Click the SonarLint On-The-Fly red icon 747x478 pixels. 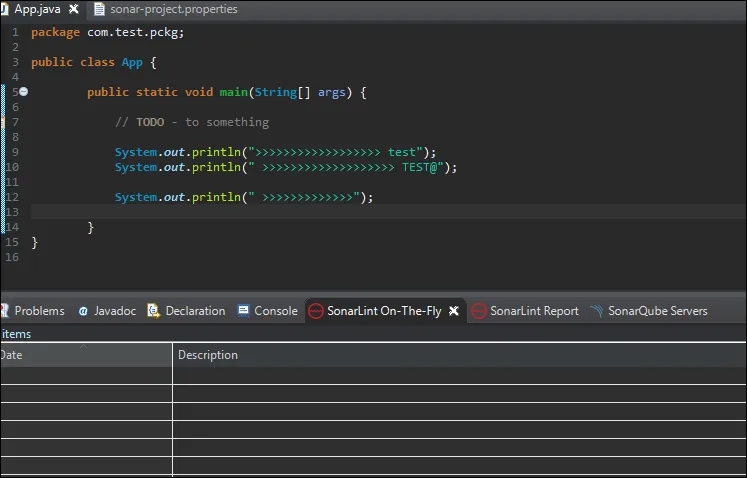(x=315, y=311)
